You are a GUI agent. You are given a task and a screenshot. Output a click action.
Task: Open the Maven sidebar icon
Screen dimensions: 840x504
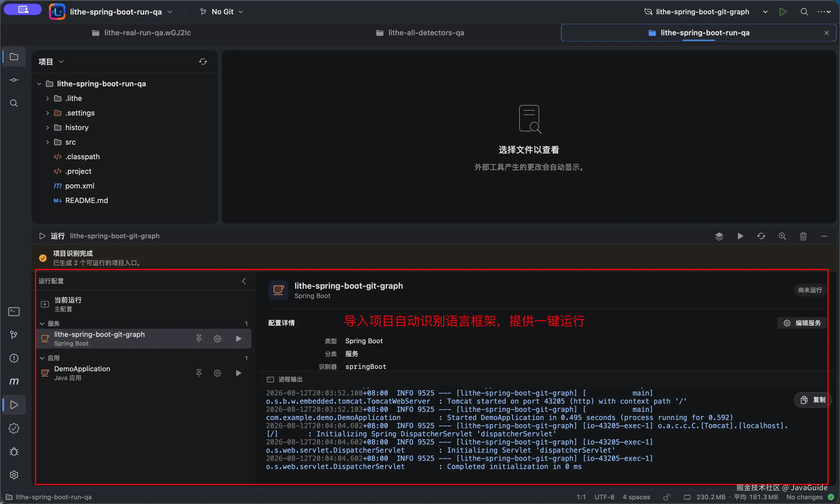[x=14, y=381]
